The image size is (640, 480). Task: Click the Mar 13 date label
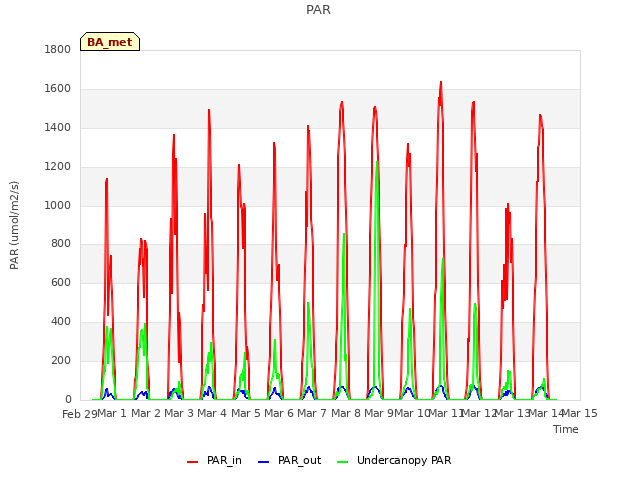pyautogui.click(x=512, y=413)
